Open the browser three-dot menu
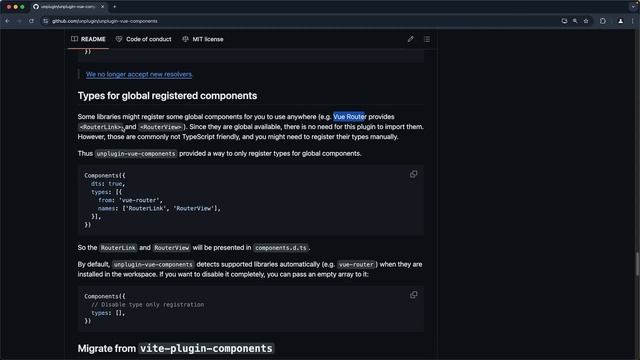The height and width of the screenshot is (360, 640). 633,21
